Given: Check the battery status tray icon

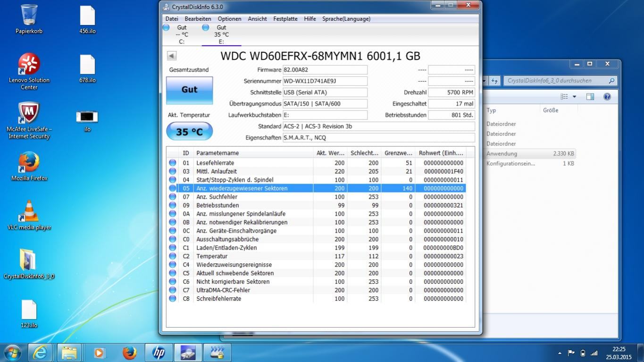Looking at the screenshot, I should point(583,353).
